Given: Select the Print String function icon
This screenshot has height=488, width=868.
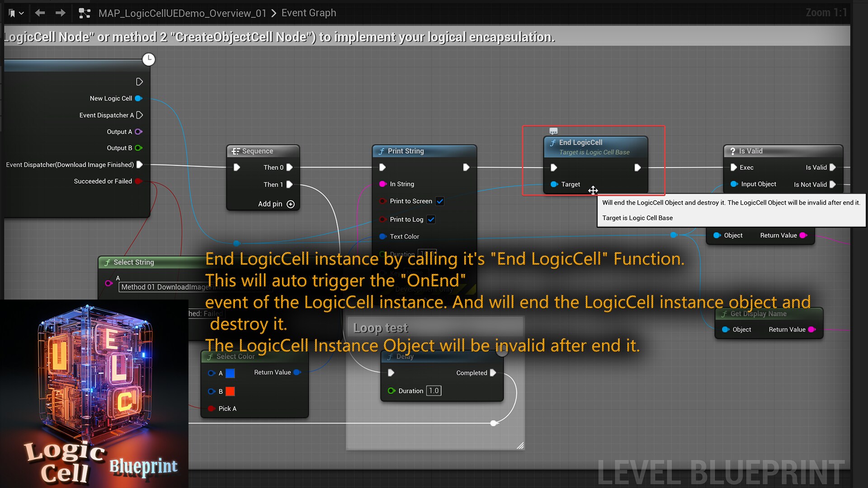Looking at the screenshot, I should pos(381,151).
